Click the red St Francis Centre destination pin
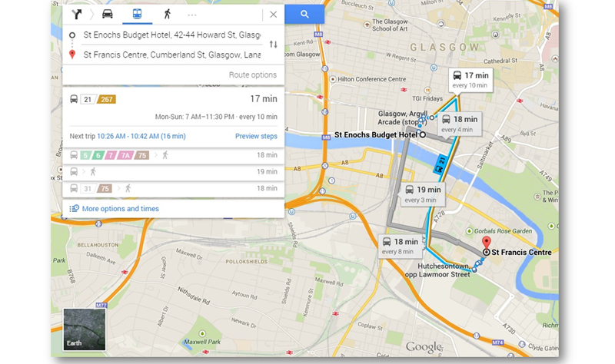Screen dimensions: 615x364 coord(487,243)
